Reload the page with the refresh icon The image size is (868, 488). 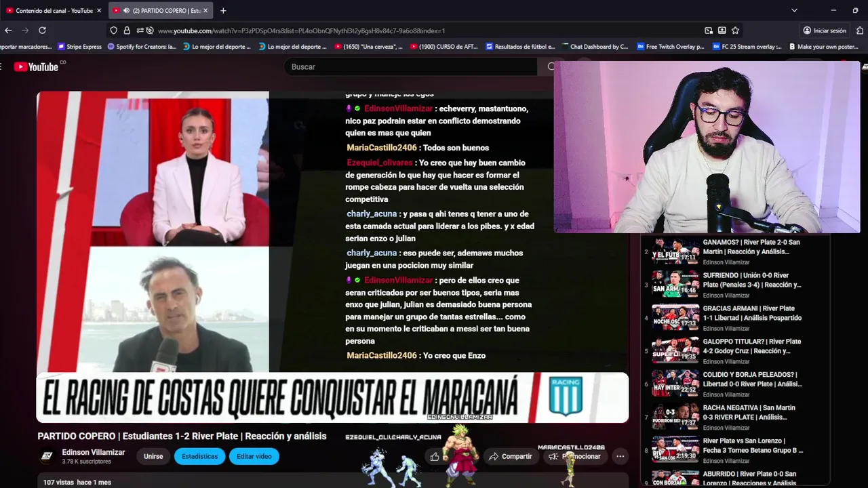click(42, 30)
